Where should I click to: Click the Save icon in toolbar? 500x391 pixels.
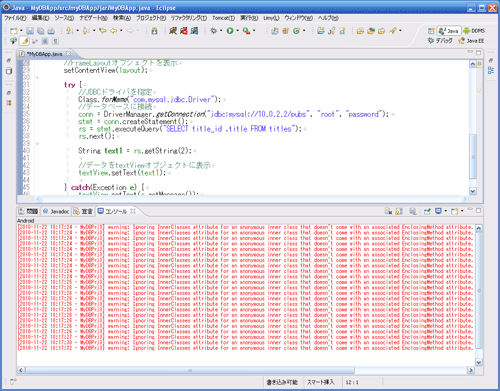tap(30, 31)
